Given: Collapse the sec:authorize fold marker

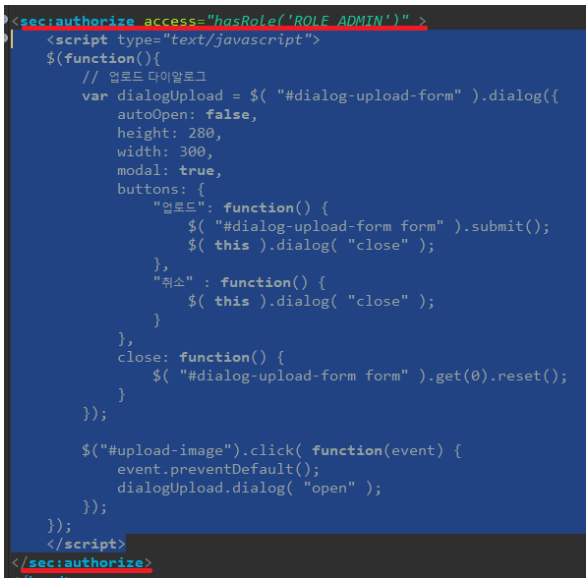Looking at the screenshot, I should pyautogui.click(x=5, y=20).
